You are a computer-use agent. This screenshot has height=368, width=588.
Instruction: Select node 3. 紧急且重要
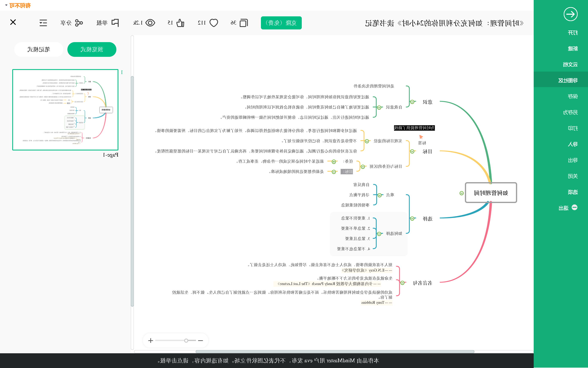click(x=357, y=239)
